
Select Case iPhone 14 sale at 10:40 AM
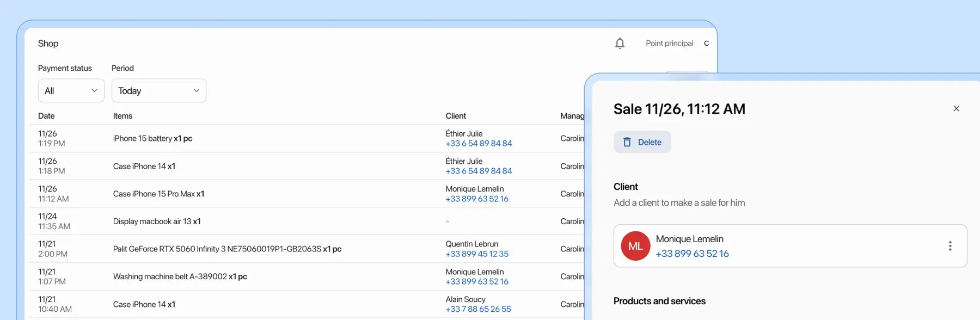(x=307, y=304)
